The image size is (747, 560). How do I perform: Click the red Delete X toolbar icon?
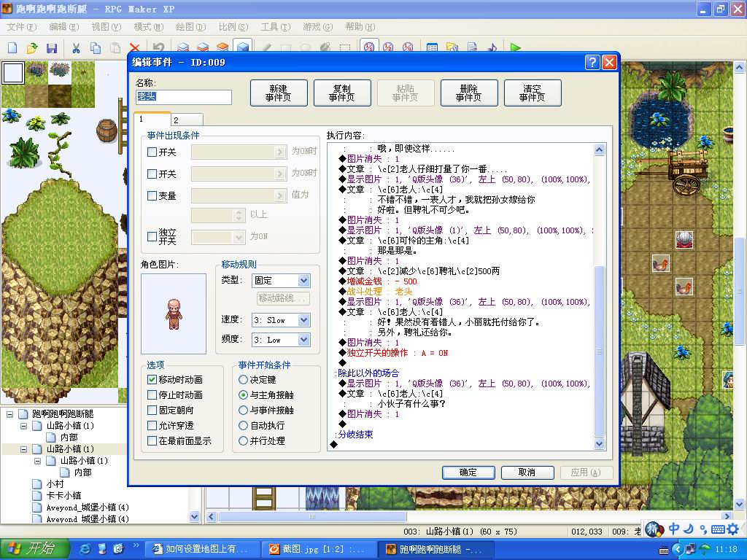[x=134, y=47]
